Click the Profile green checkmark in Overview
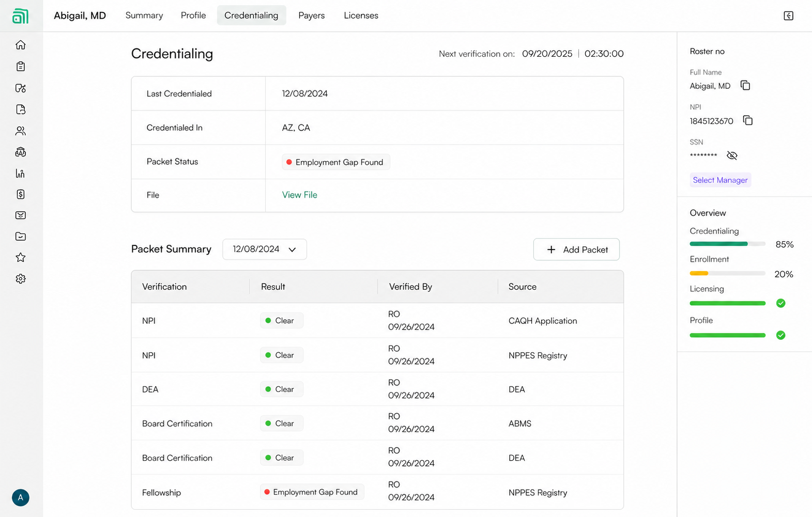The height and width of the screenshot is (517, 812). [780, 335]
